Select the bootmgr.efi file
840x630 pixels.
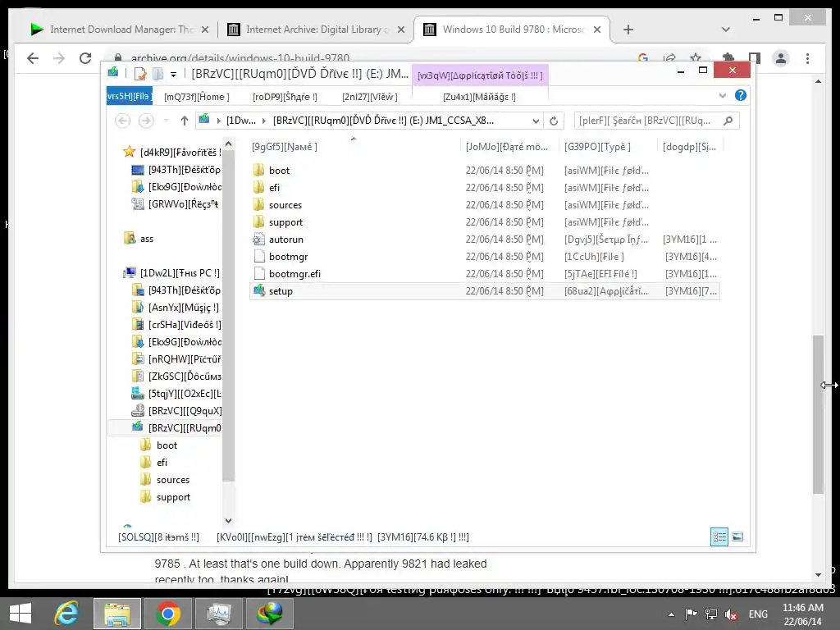[294, 274]
